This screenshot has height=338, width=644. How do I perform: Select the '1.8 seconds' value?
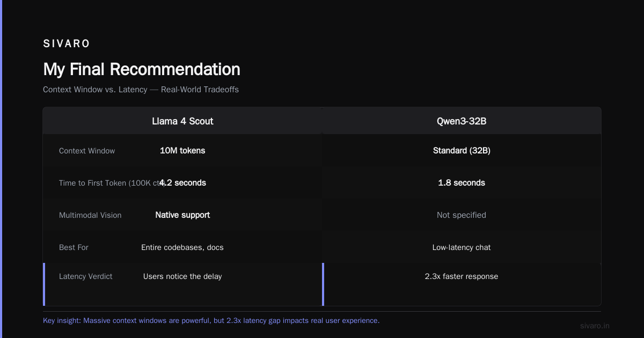[462, 183]
